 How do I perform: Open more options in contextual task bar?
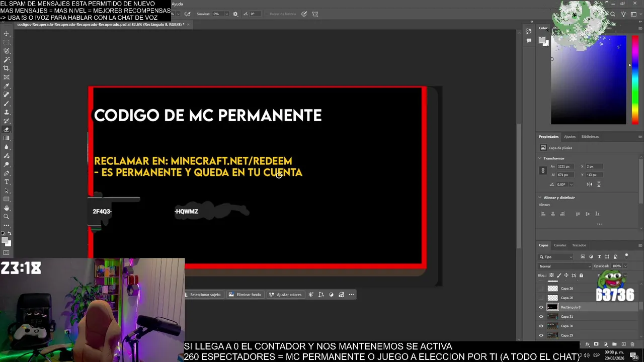point(351,295)
